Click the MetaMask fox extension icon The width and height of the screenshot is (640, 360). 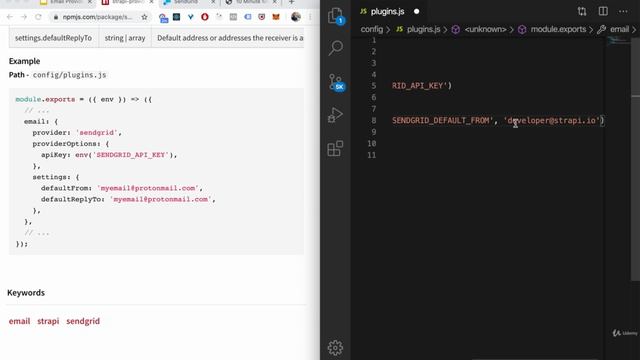(x=276, y=17)
